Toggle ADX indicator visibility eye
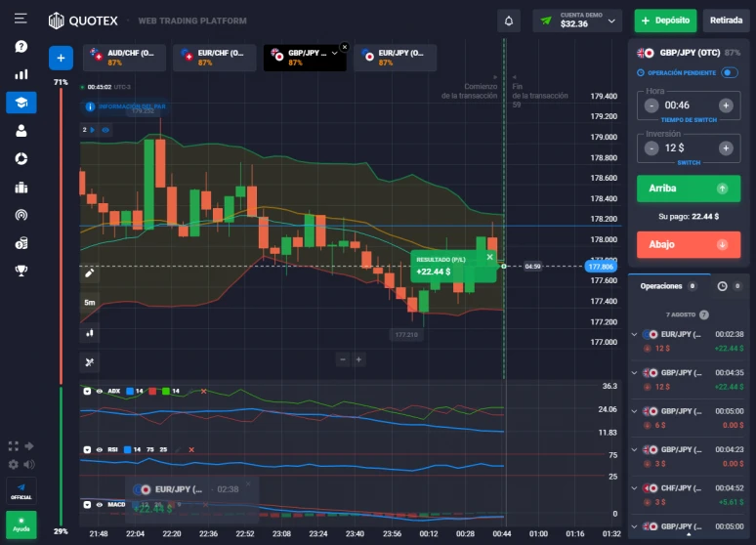 [x=100, y=391]
